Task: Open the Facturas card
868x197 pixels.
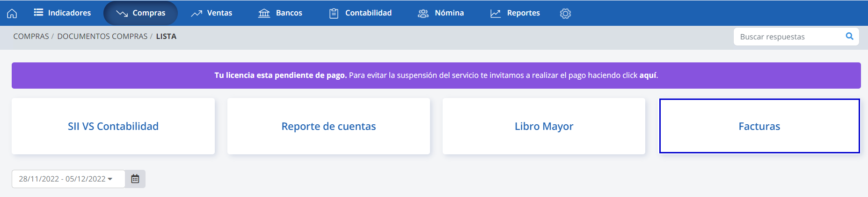Action: coord(759,126)
